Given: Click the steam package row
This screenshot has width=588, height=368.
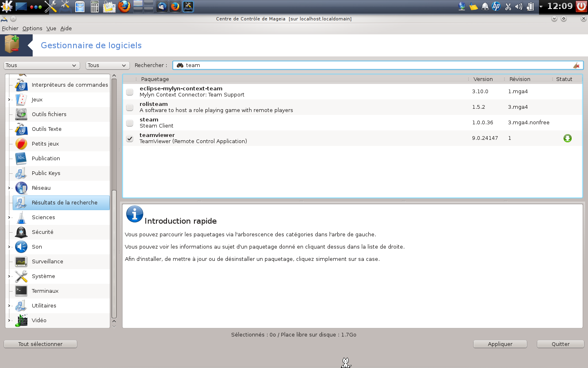Looking at the screenshot, I should (x=352, y=123).
